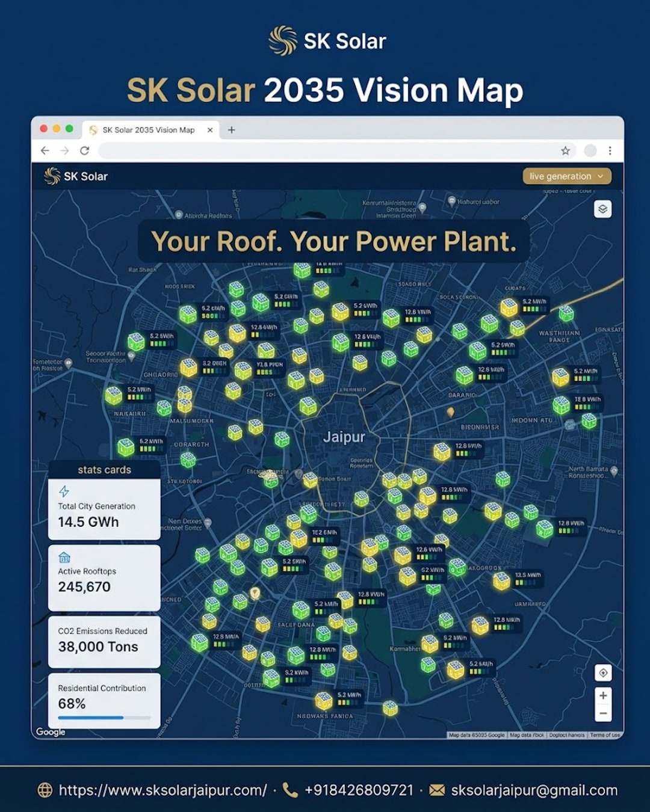Select the solar marker labeled Y2.8 PVUN
Screen dimensions: 650x812
click(243, 370)
